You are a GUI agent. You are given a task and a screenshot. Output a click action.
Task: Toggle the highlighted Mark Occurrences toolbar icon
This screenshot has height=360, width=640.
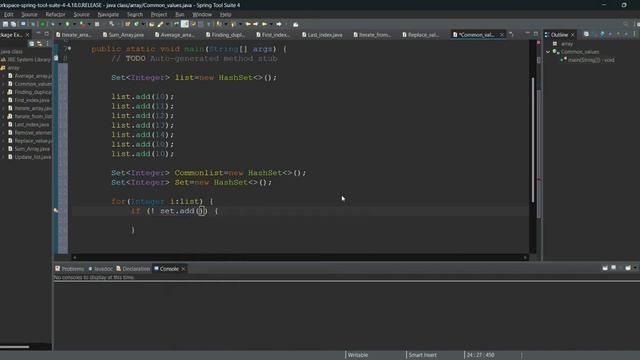184,24
